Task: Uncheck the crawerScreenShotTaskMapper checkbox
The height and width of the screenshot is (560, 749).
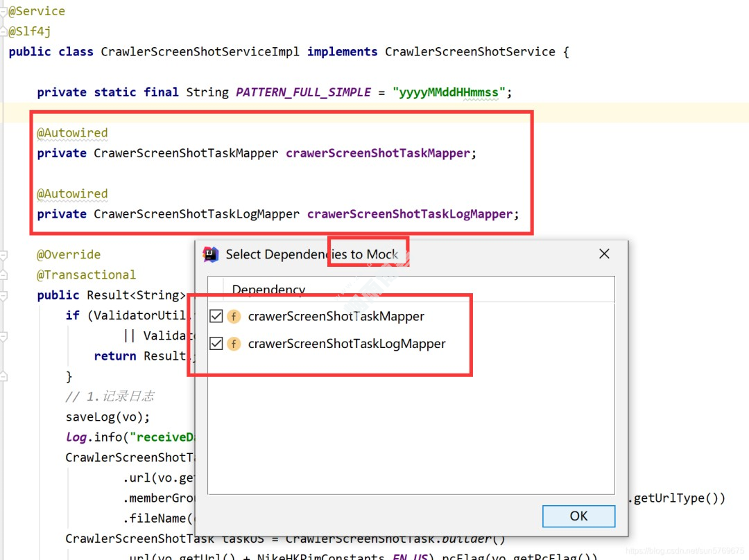Action: tap(216, 317)
